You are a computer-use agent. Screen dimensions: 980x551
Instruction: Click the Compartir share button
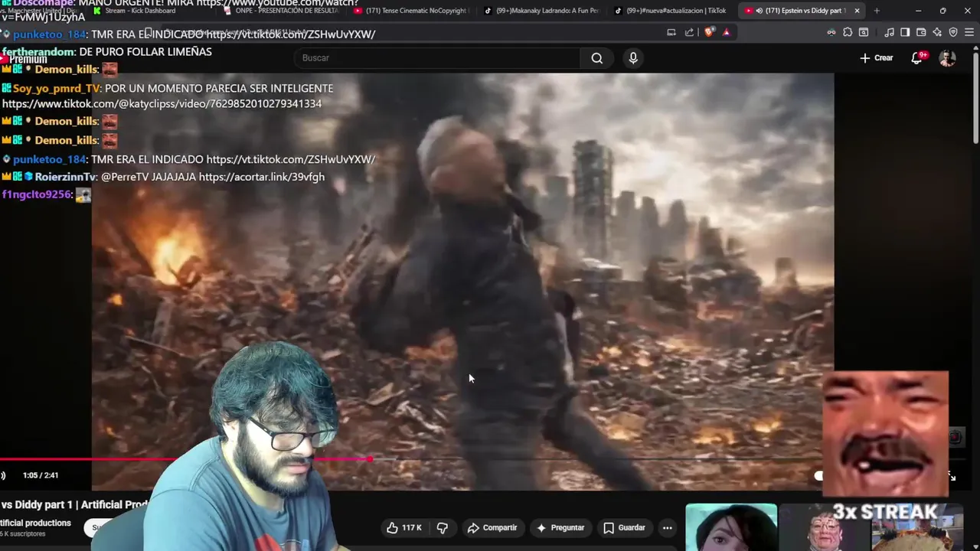coord(492,528)
